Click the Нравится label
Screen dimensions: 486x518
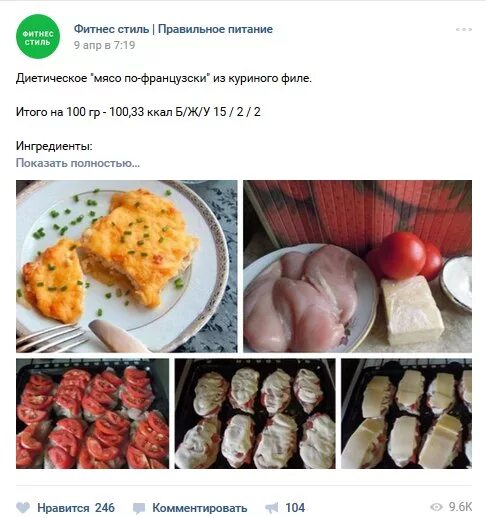(63, 508)
